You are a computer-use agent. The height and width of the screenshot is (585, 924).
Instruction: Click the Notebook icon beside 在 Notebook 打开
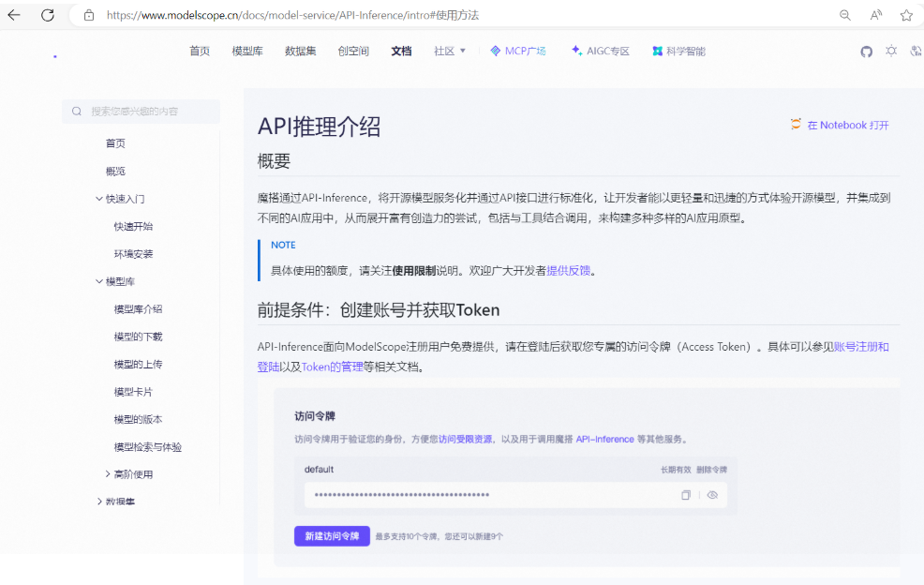tap(796, 124)
